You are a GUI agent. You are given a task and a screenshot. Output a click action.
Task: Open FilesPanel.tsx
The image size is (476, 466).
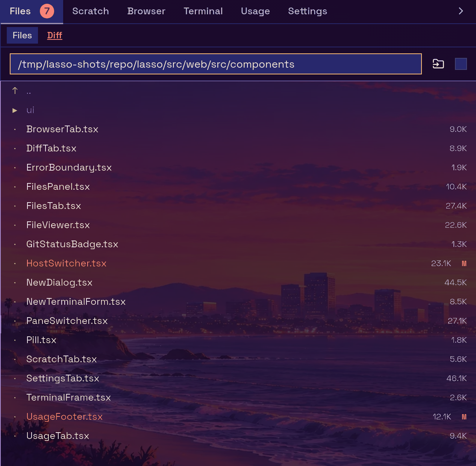(238, 187)
